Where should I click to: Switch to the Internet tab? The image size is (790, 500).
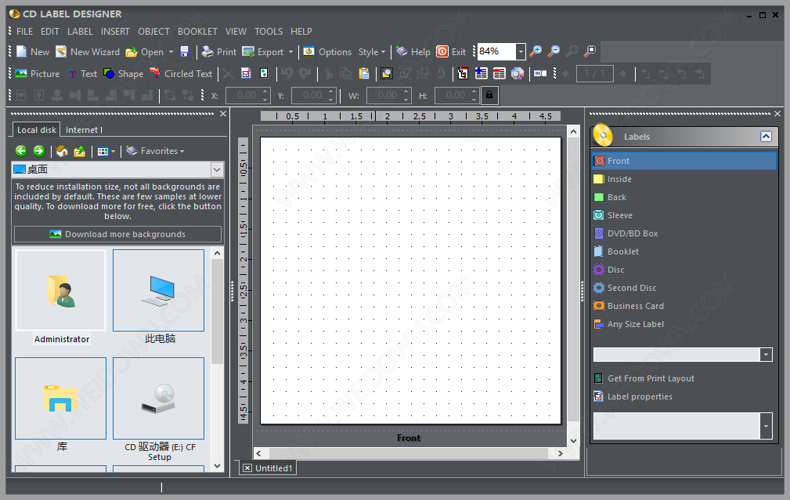(x=84, y=130)
